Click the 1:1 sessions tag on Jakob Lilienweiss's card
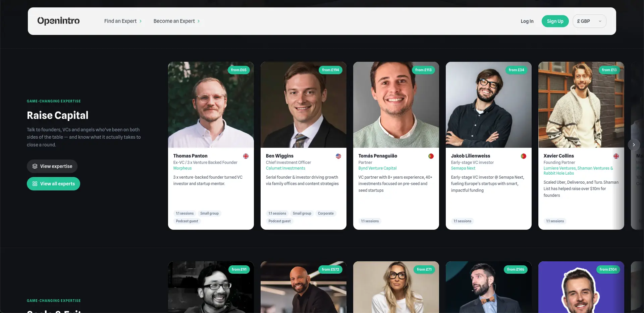The height and width of the screenshot is (313, 644). 463,221
